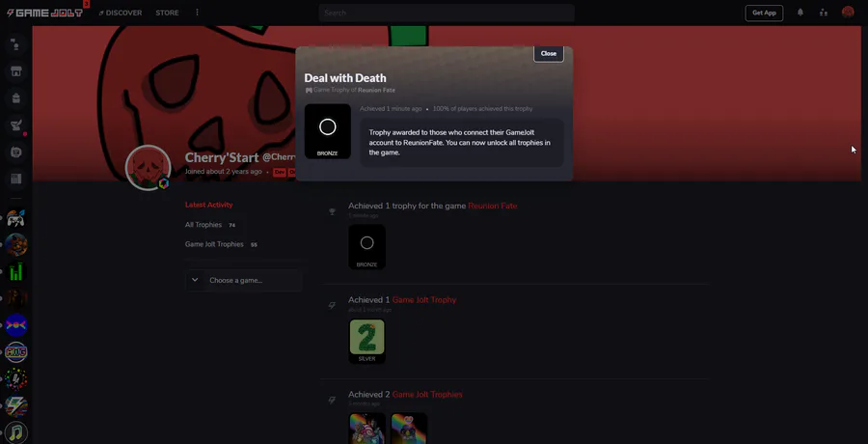Click the Cherry'Start profile avatar
Screen dimensions: 868x444
(x=148, y=168)
